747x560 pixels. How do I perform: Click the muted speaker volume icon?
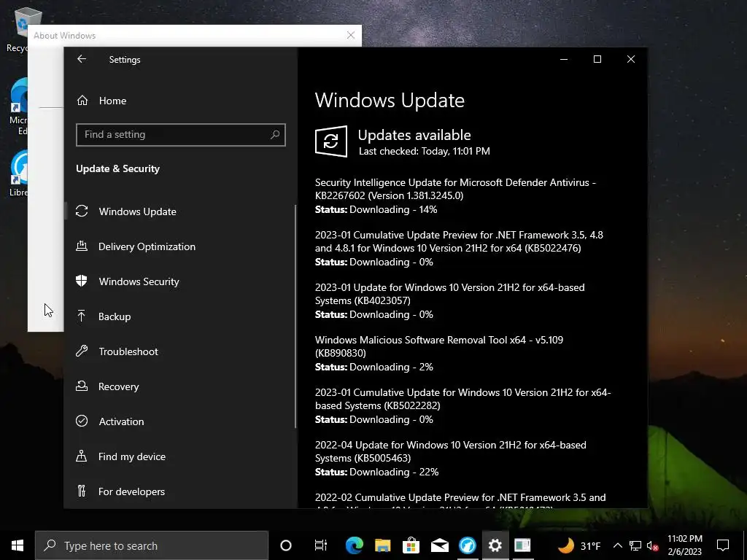653,545
